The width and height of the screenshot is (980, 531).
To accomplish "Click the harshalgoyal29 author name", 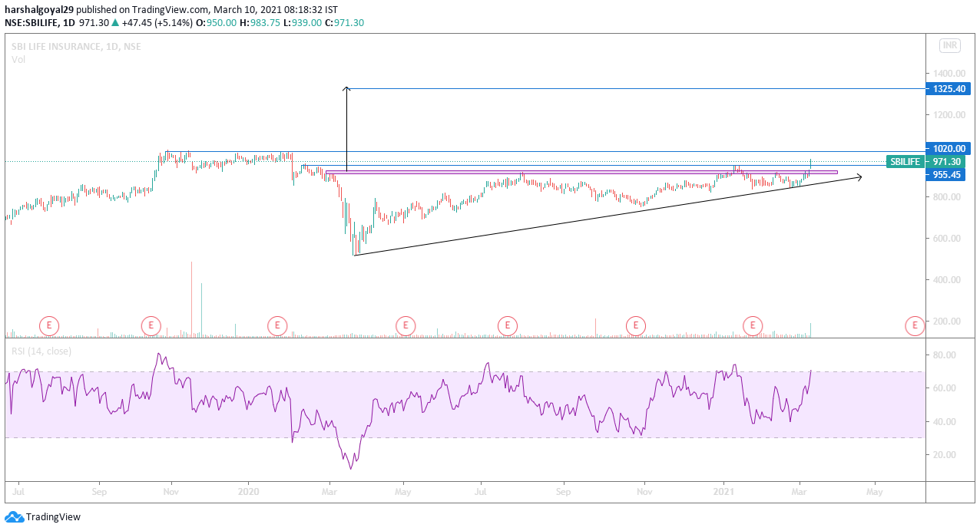I will tap(39, 9).
